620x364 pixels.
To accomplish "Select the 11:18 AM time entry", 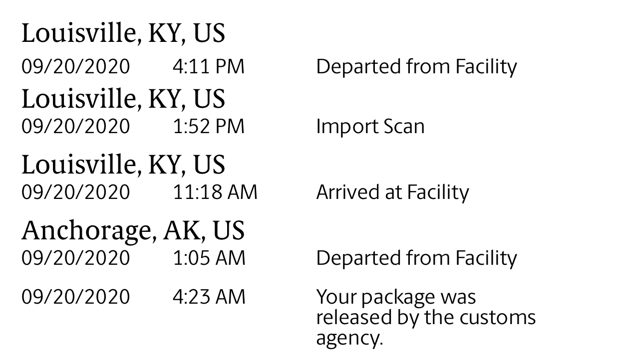I will (x=215, y=192).
